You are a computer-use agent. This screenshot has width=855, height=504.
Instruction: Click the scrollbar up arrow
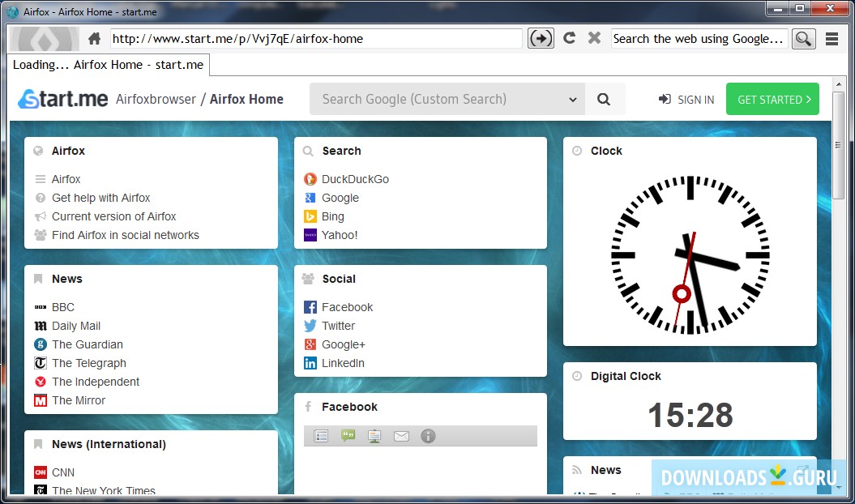tap(839, 84)
